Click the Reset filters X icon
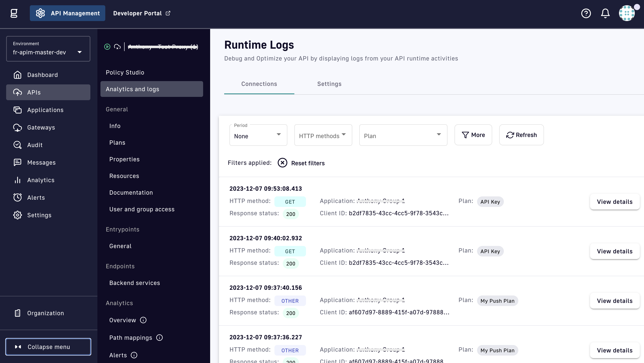The height and width of the screenshot is (363, 644). pos(282,163)
